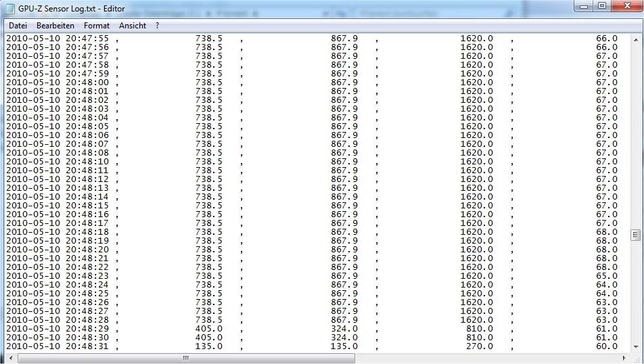Viewport: 644px width, 364px height.
Task: Click value 65.0 in row 20:48:23
Action: tap(607, 276)
